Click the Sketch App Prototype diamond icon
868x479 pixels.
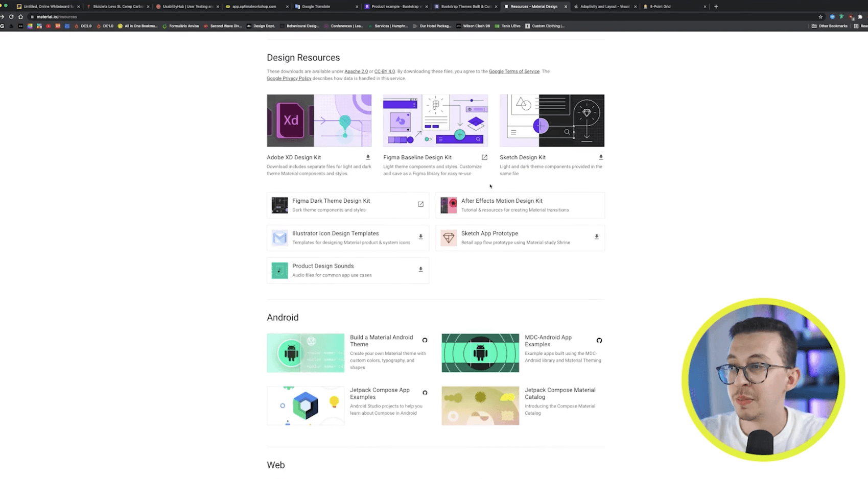[449, 238]
